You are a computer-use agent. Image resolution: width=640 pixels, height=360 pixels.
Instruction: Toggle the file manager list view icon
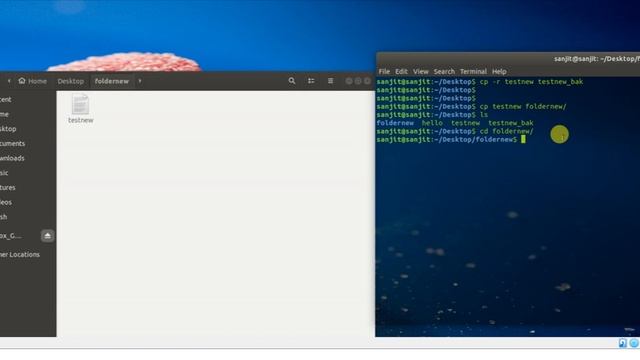311,81
